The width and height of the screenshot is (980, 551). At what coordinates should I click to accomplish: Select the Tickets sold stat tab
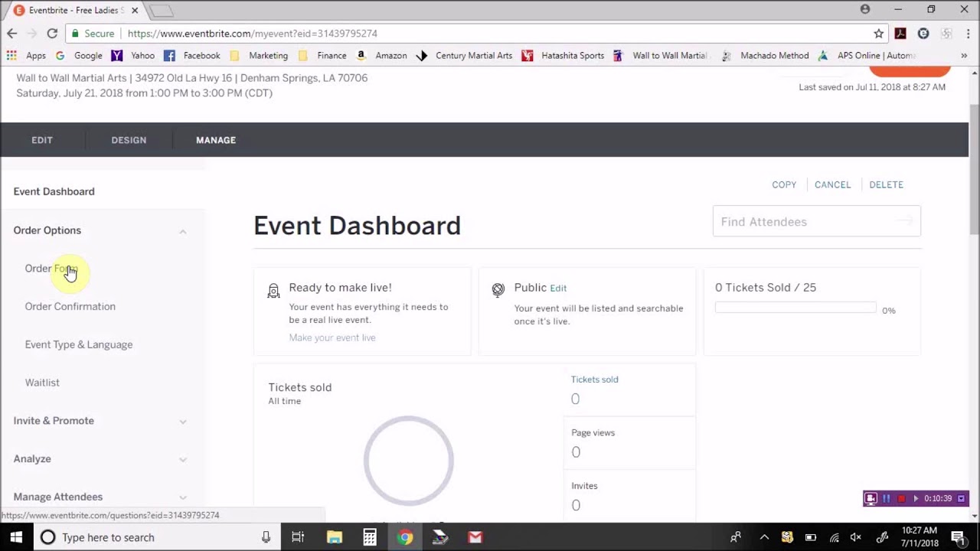pos(594,380)
